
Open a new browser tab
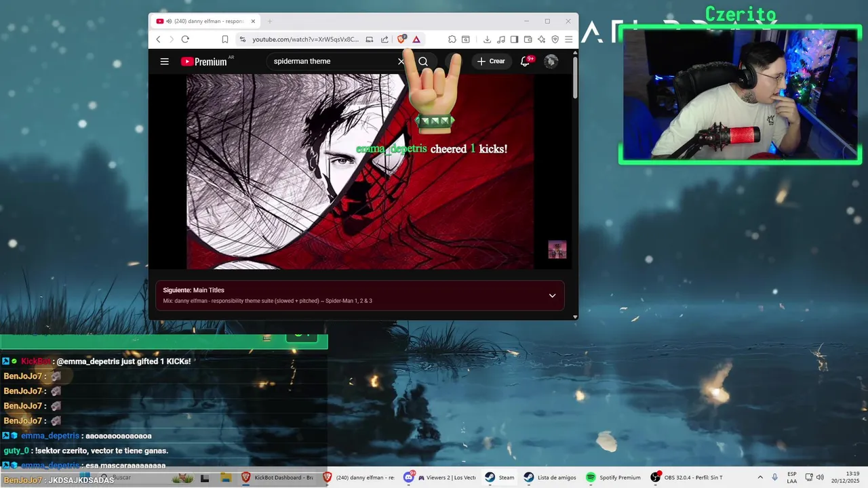pyautogui.click(x=269, y=21)
